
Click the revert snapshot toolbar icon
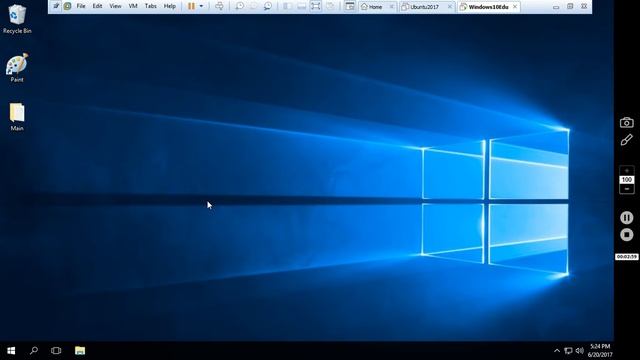[x=253, y=6]
